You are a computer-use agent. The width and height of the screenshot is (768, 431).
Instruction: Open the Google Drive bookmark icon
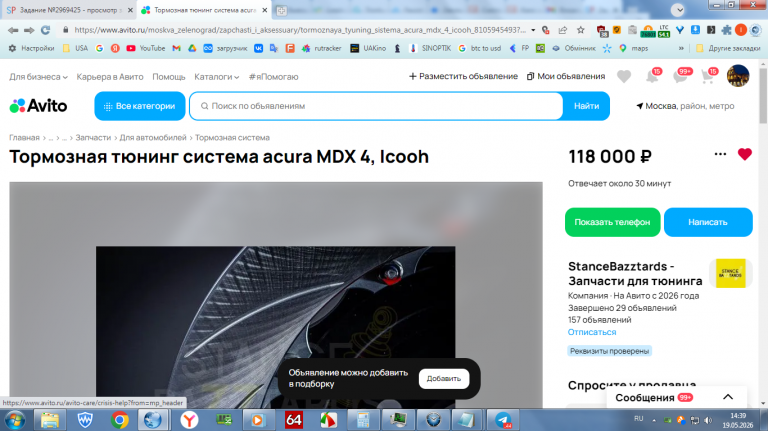coord(192,48)
